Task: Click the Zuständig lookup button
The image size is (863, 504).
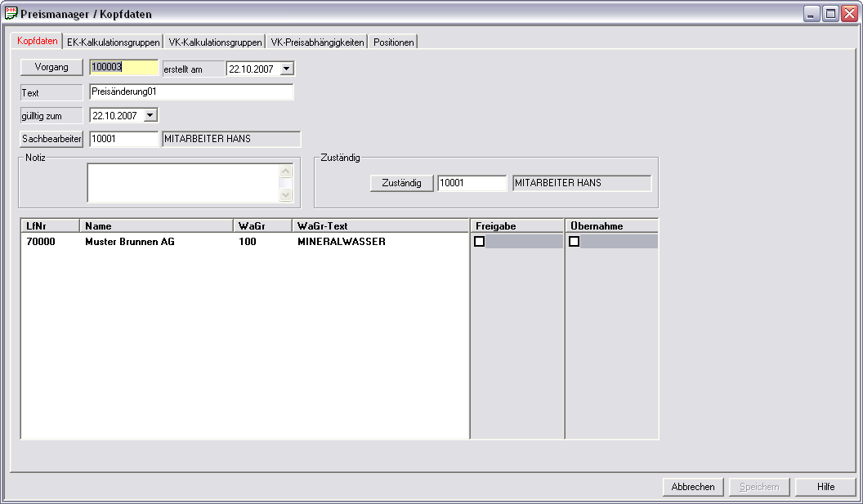Action: pos(401,183)
